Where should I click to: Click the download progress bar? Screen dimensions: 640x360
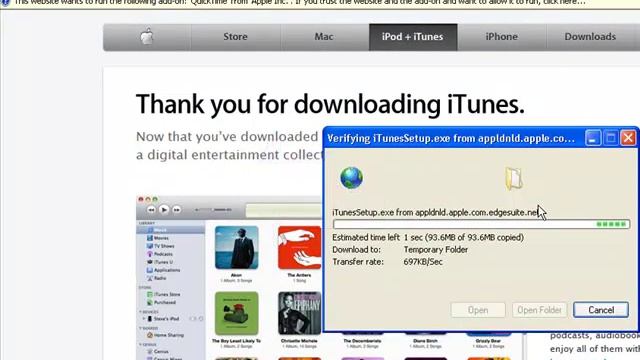click(x=481, y=224)
